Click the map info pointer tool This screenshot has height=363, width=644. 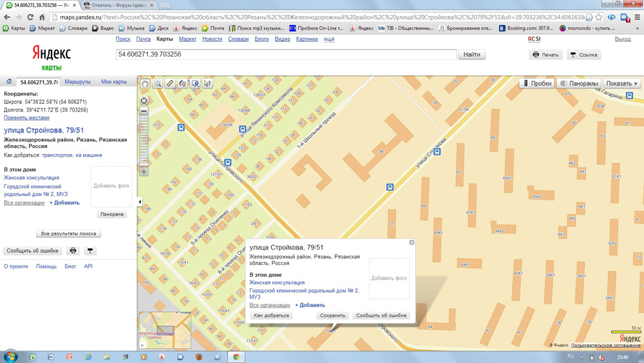(207, 84)
